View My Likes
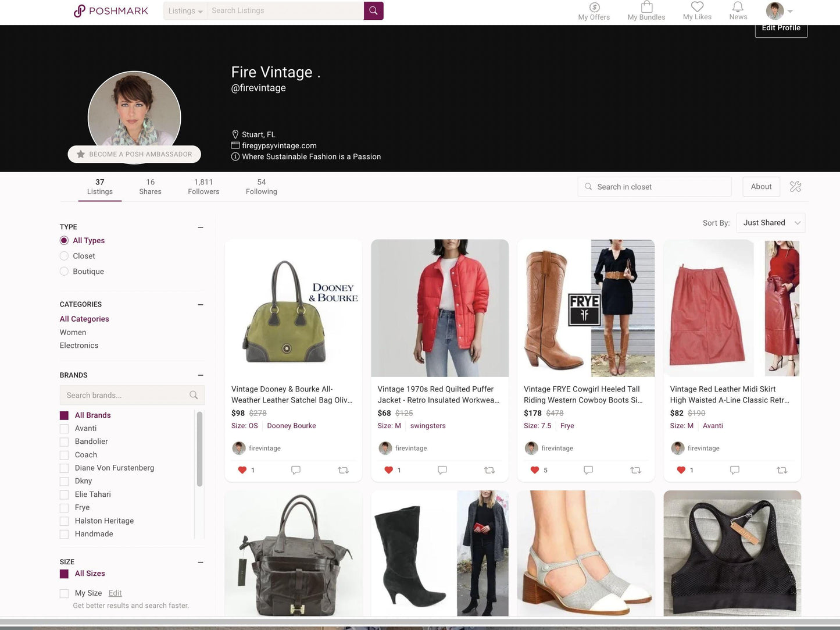Image resolution: width=840 pixels, height=630 pixels. pyautogui.click(x=696, y=11)
